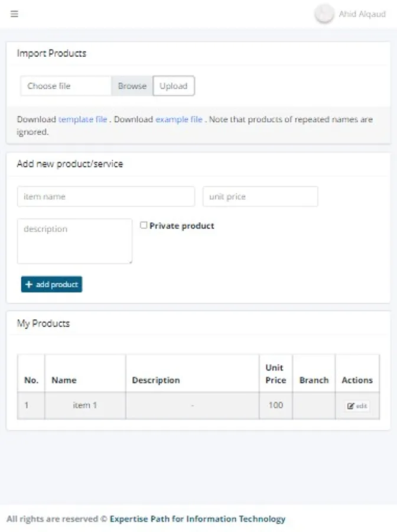Download the template file
This screenshot has width=397, height=532.
pyautogui.click(x=83, y=119)
